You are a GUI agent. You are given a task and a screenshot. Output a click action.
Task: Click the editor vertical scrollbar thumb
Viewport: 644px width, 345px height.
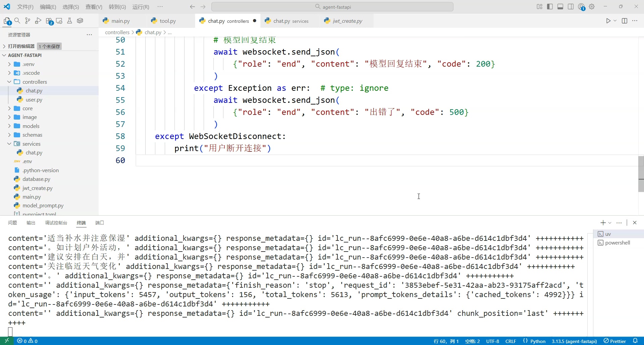[641, 174]
